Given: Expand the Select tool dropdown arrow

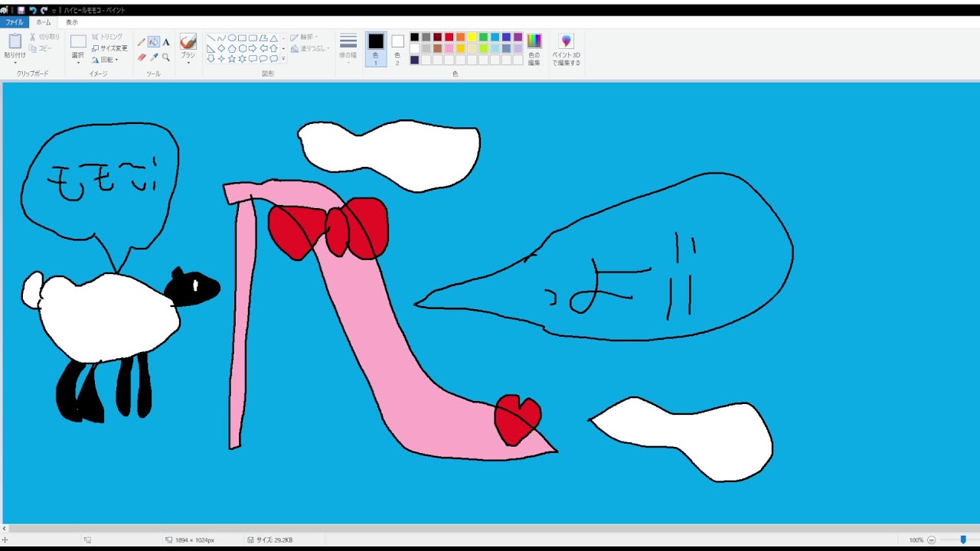Looking at the screenshot, I should coord(78,62).
